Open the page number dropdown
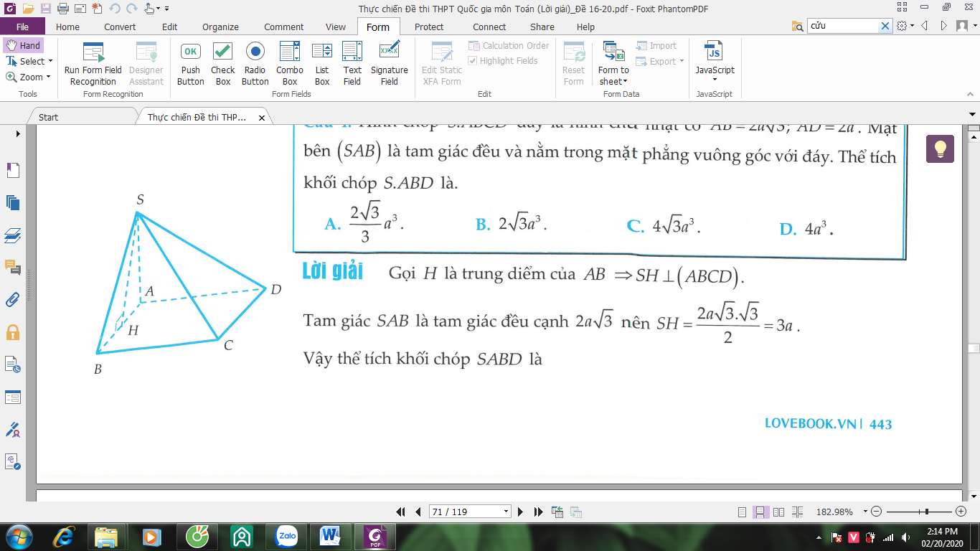 507,512
